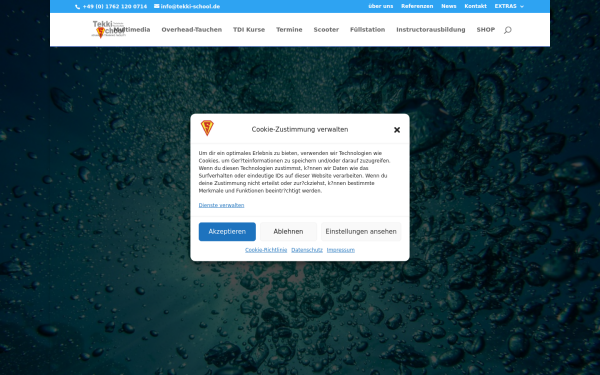Click the Tekki School logo in header
Screen dimensions: 600x375
click(x=108, y=29)
